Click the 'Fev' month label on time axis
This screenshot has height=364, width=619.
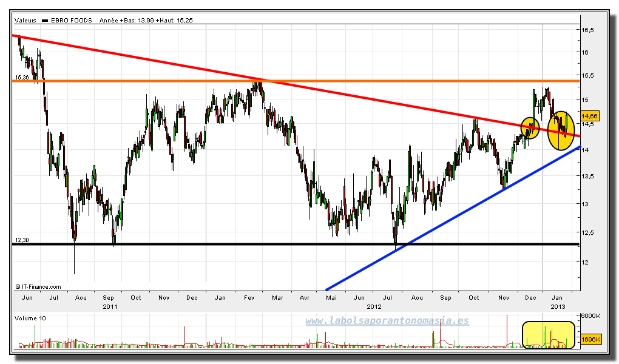[x=249, y=298]
